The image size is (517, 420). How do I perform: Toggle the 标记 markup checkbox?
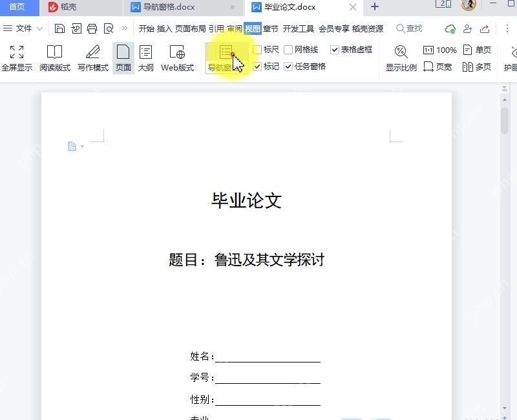257,67
